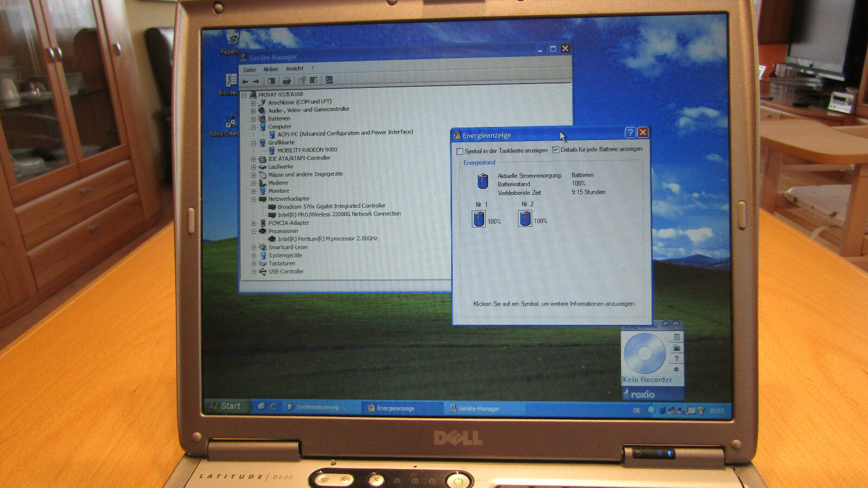Screen dimensions: 868x488
Task: Expand the USB-Controller tree node
Action: coord(254,271)
